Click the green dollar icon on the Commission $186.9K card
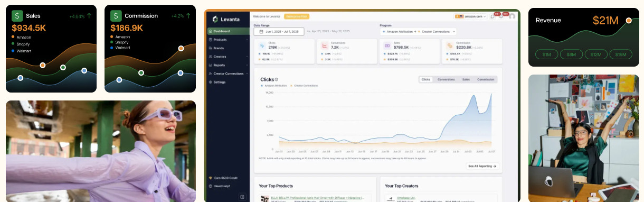This screenshot has height=202, width=644. coord(116,16)
